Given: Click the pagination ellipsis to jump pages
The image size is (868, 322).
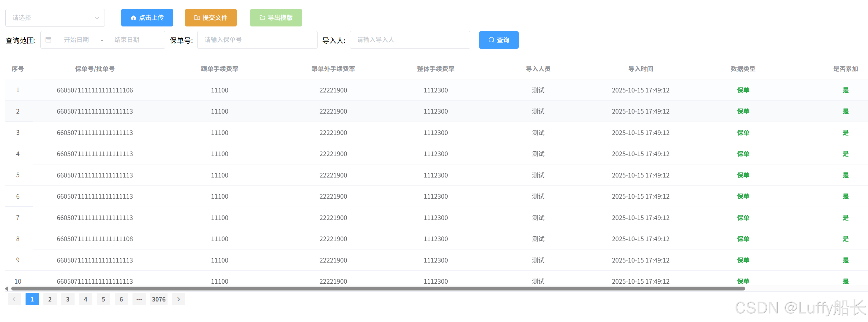Looking at the screenshot, I should point(139,299).
